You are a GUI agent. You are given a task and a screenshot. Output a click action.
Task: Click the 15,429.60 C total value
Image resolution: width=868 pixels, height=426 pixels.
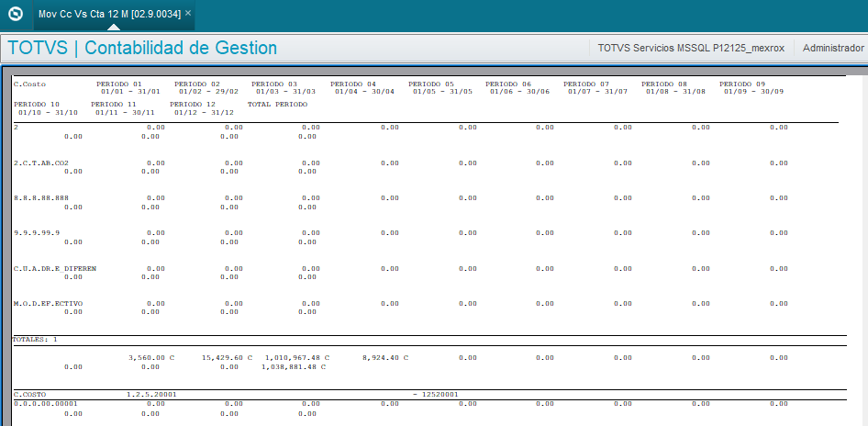tap(227, 358)
